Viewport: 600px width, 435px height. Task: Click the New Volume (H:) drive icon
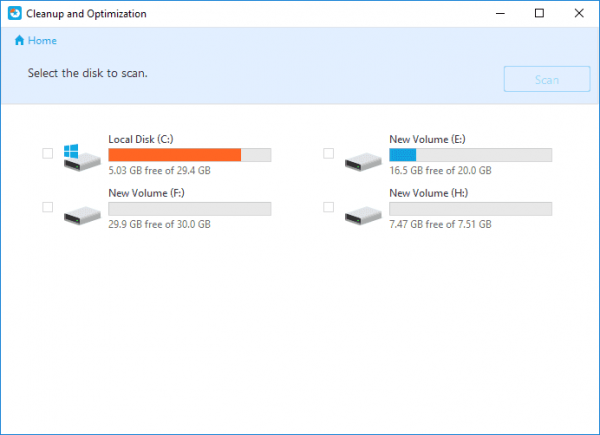tap(361, 210)
